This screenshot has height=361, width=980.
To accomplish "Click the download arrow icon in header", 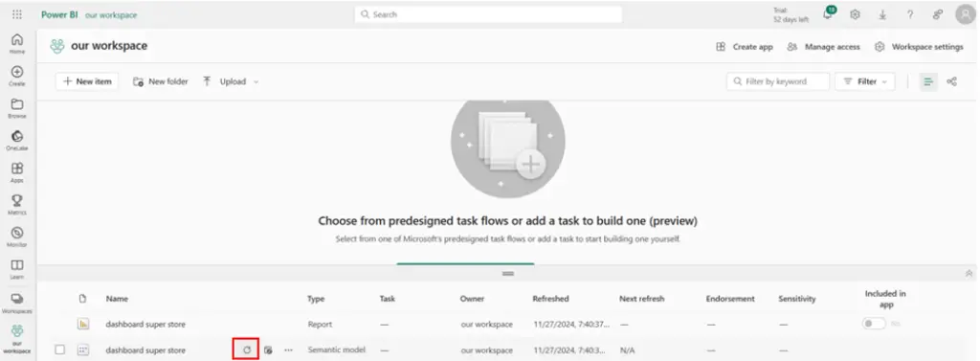I will click(882, 14).
